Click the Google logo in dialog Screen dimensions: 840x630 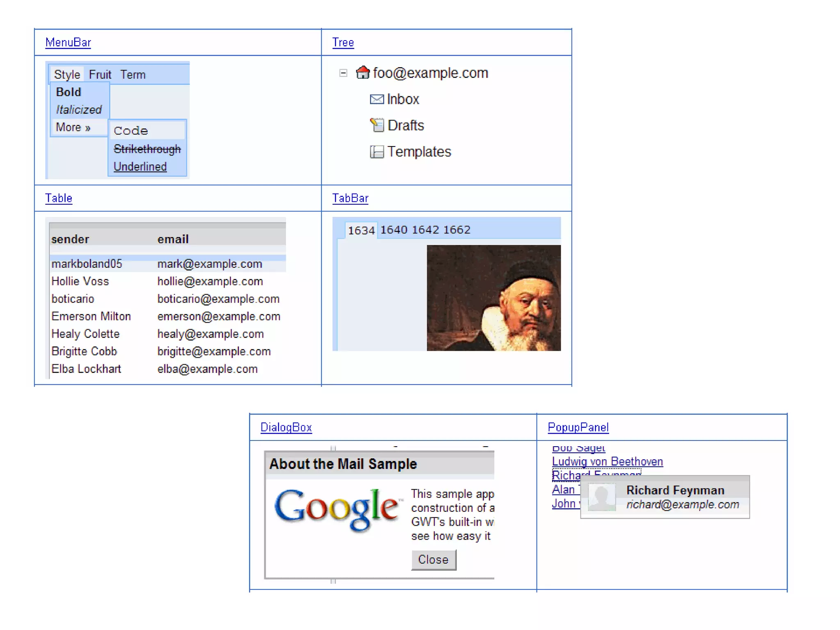337,509
